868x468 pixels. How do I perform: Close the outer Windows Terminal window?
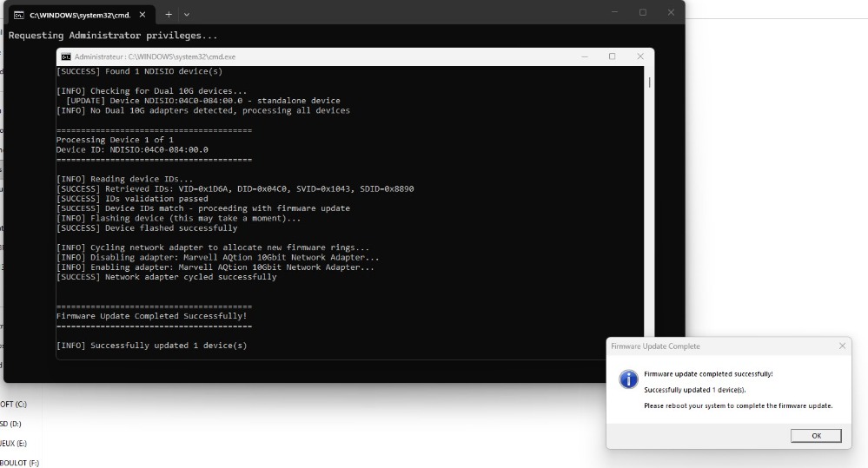click(671, 12)
